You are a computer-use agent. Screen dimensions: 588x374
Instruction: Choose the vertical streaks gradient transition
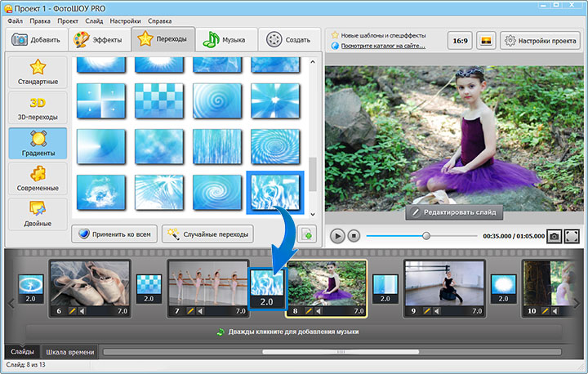pos(217,146)
